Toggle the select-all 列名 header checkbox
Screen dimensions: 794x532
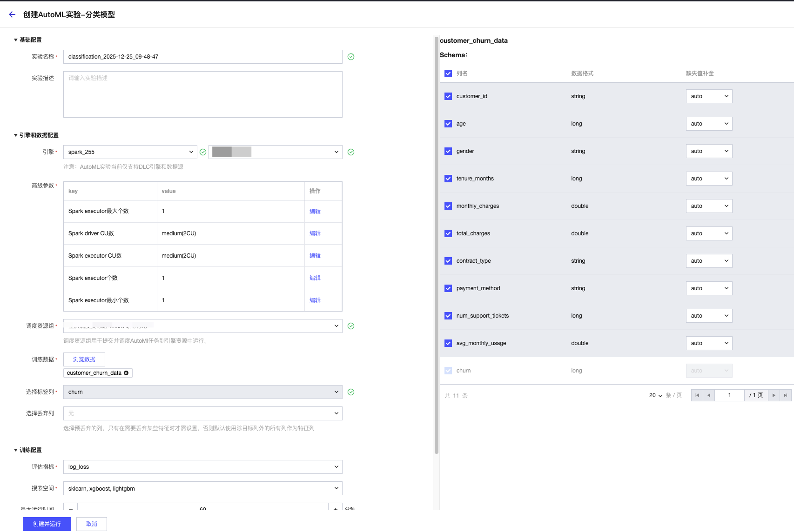(448, 73)
